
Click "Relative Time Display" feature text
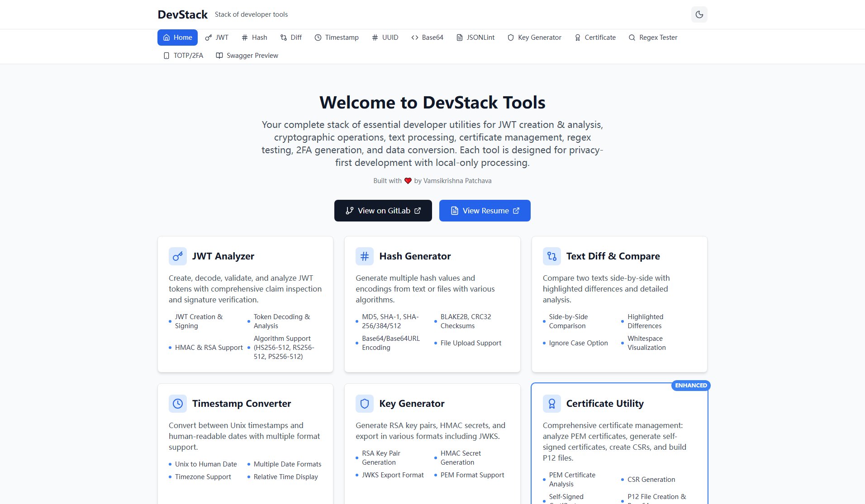click(286, 477)
